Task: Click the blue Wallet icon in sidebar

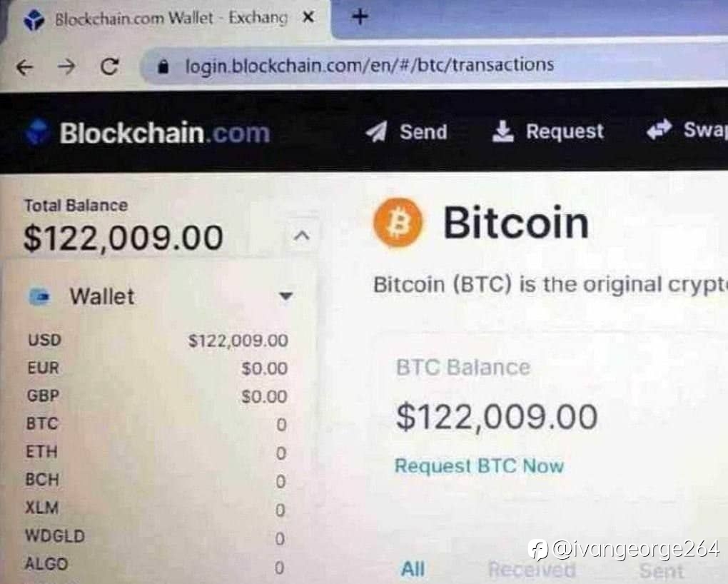Action: coord(41,296)
